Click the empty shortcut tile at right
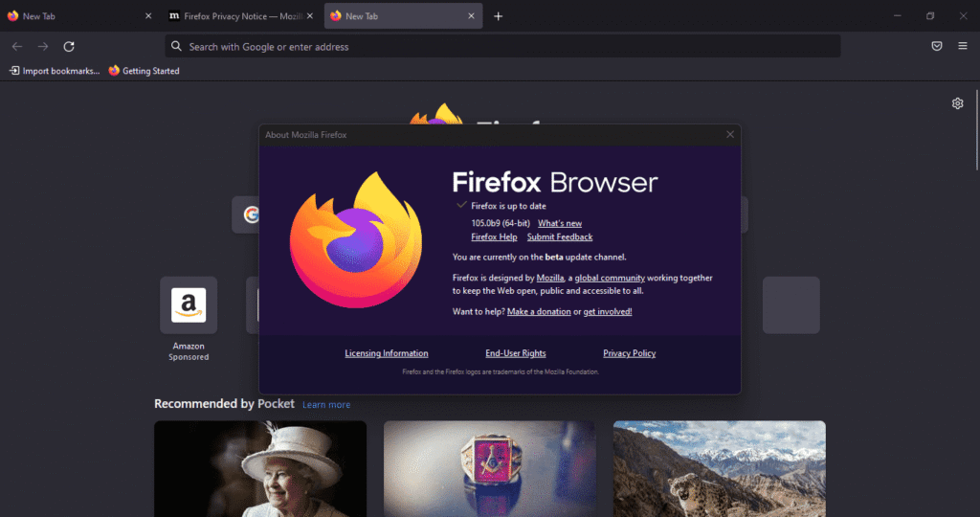The height and width of the screenshot is (517, 980). [791, 305]
